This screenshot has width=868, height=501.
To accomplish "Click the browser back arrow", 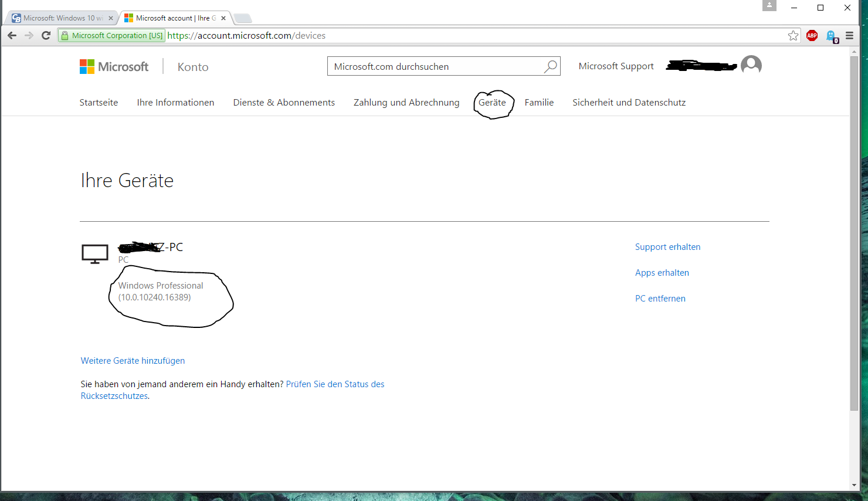I will pyautogui.click(x=12, y=36).
